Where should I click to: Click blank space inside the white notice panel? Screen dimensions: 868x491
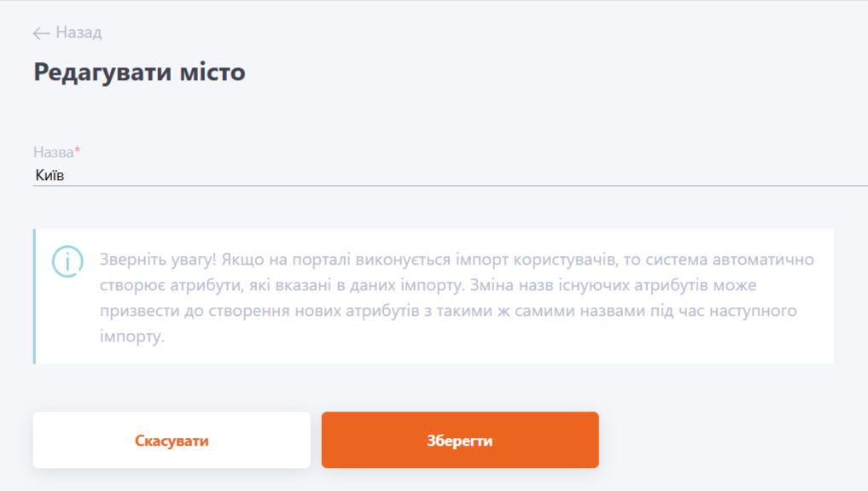498,337
